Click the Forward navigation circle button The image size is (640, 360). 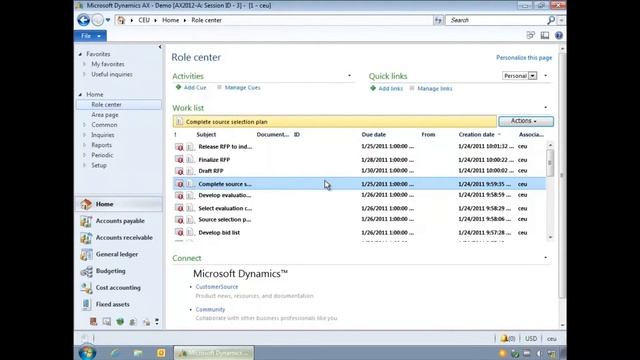pos(98,20)
